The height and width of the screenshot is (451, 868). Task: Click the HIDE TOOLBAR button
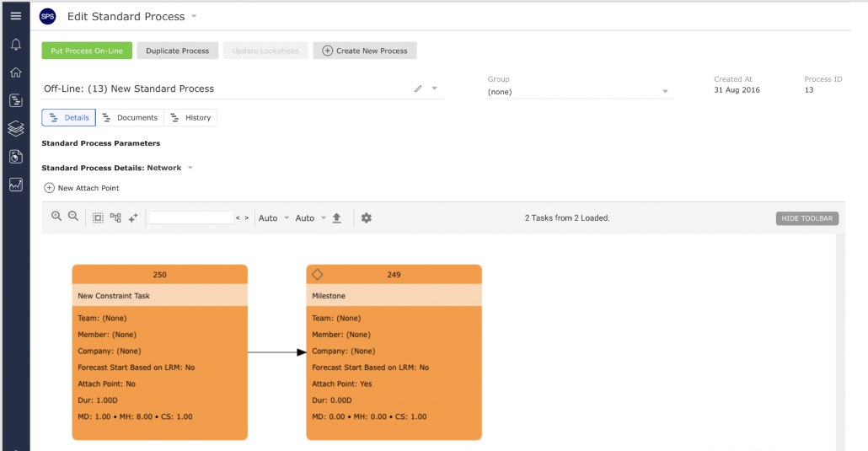tap(807, 218)
